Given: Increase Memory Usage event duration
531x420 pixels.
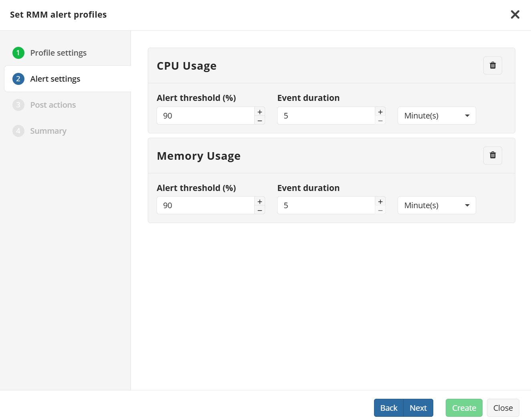Looking at the screenshot, I should coord(380,201).
